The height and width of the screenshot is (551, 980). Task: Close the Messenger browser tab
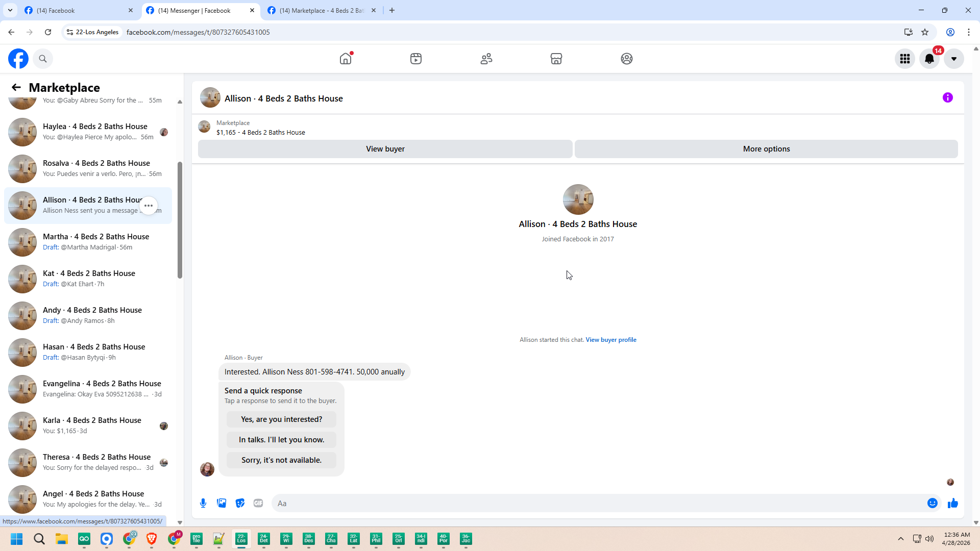[x=252, y=10]
